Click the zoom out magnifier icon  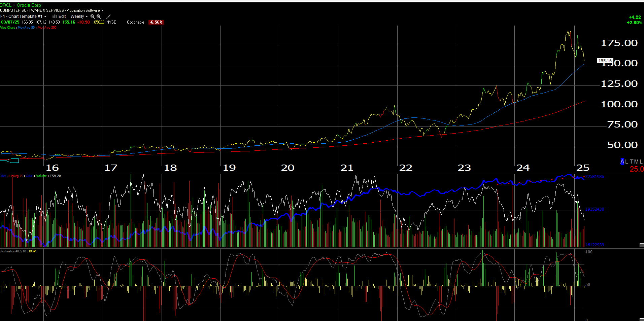click(99, 16)
